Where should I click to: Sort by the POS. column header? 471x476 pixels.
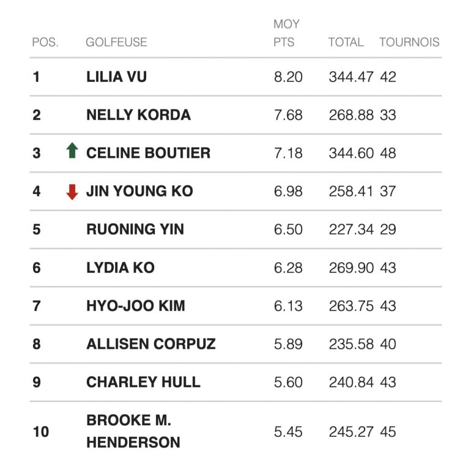point(45,42)
